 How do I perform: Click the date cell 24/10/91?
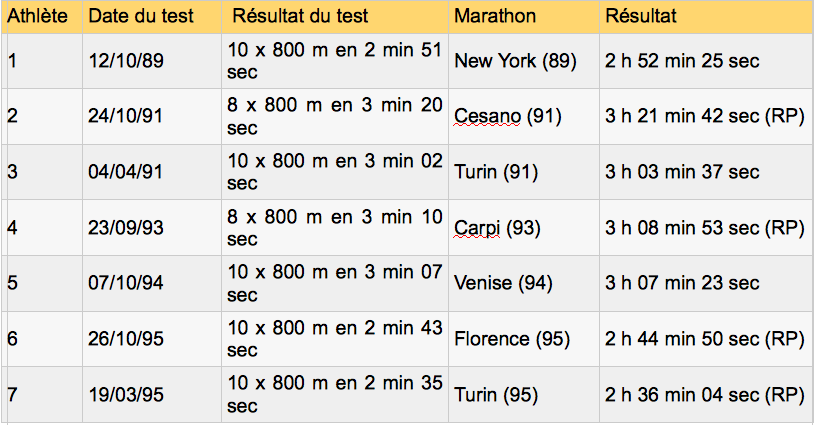pos(125,116)
